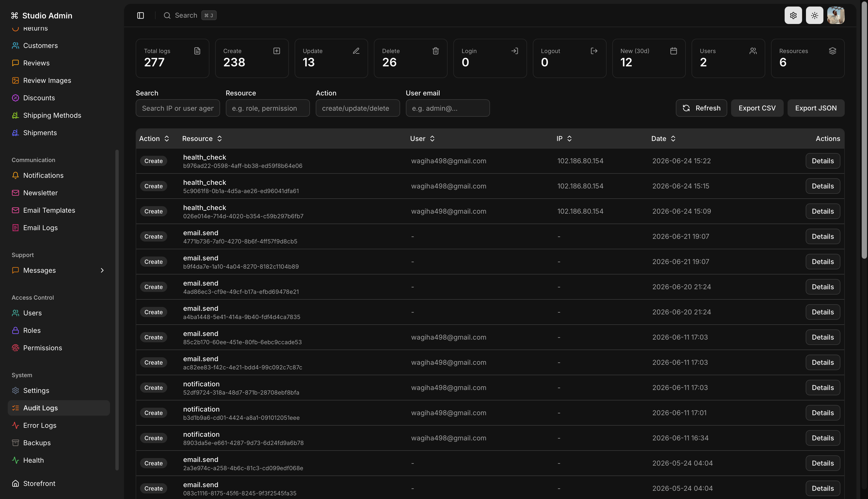Open settings gear in top bar
The image size is (868, 499).
[x=793, y=16]
